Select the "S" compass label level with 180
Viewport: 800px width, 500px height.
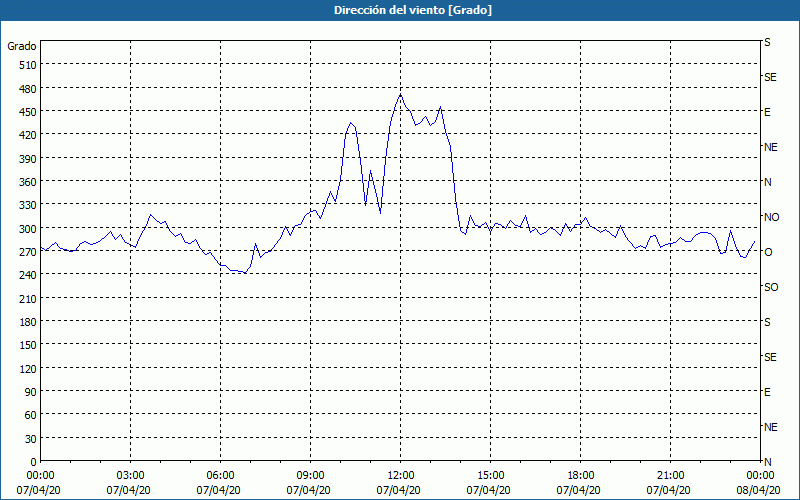click(x=767, y=322)
